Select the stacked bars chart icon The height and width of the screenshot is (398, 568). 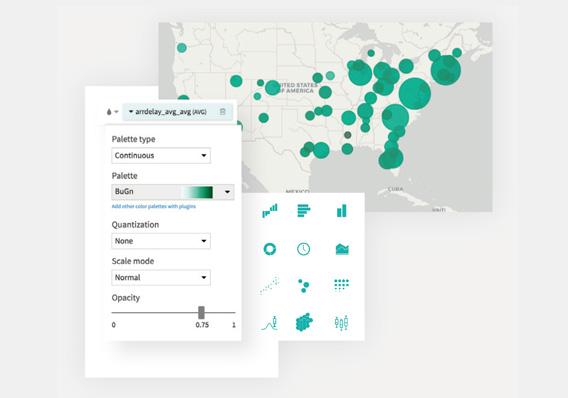270,210
